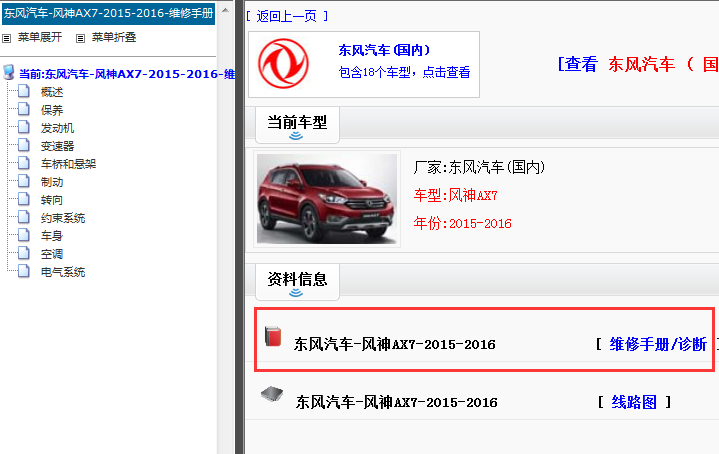Click the manual title bar at top left
The image size is (719, 454).
point(109,13)
